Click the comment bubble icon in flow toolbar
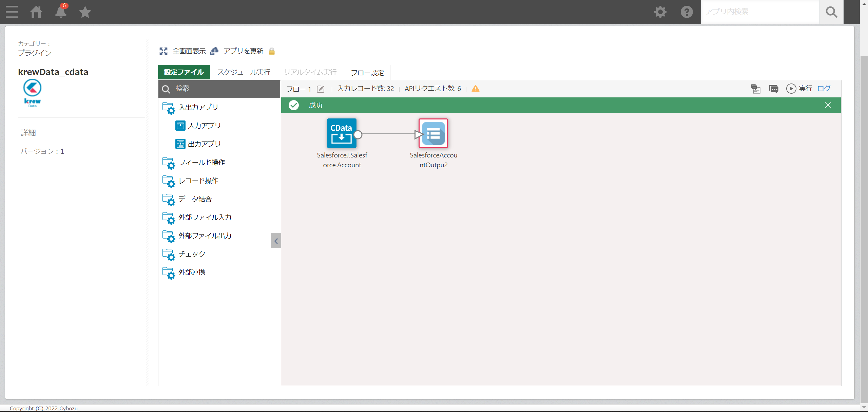Screen dimensions: 868x412 coord(773,89)
